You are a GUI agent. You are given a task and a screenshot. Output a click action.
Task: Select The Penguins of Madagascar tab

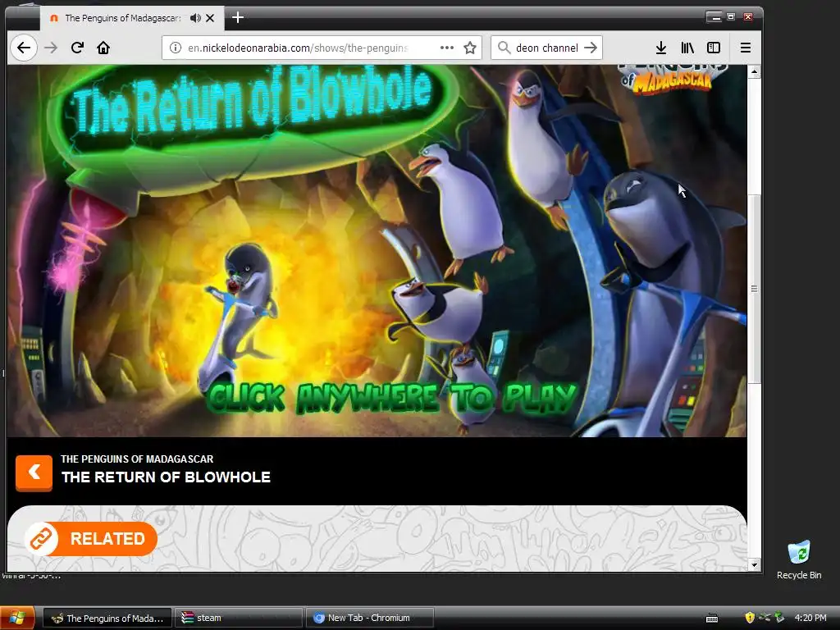pyautogui.click(x=130, y=18)
